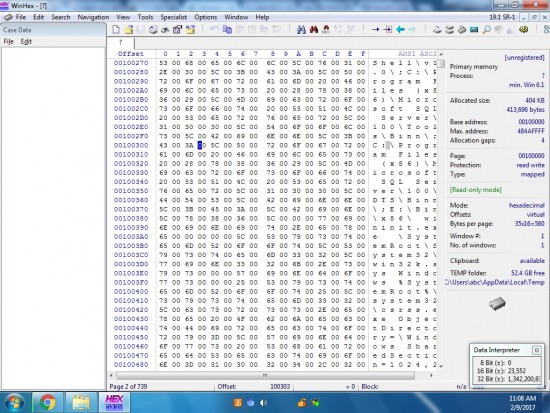Viewport: 550px width, 413px height.
Task: Click 'Page 2 of 739' in status bar
Action: [x=128, y=387]
